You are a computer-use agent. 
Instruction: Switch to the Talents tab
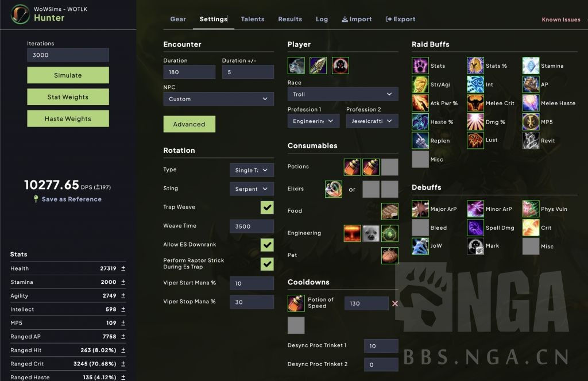point(253,19)
